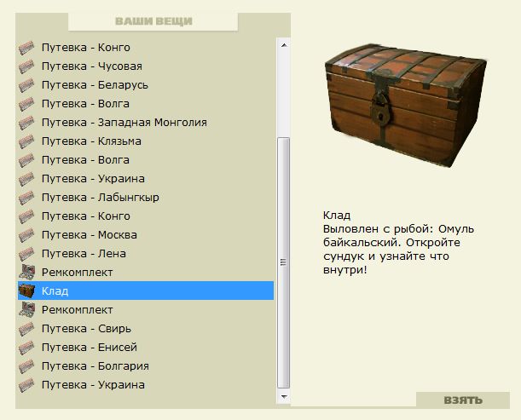Click the voucher icon beside Свирь
The height and width of the screenshot is (420, 521).
click(x=26, y=329)
